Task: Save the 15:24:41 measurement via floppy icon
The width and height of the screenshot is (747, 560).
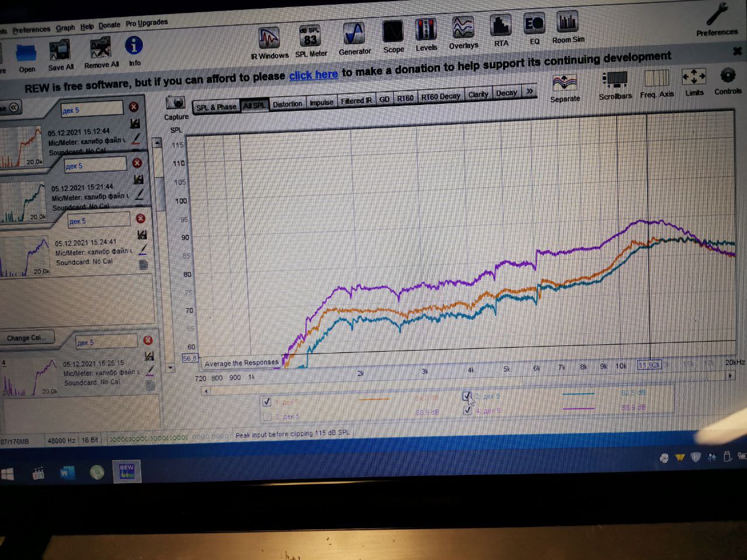Action: coord(142,235)
